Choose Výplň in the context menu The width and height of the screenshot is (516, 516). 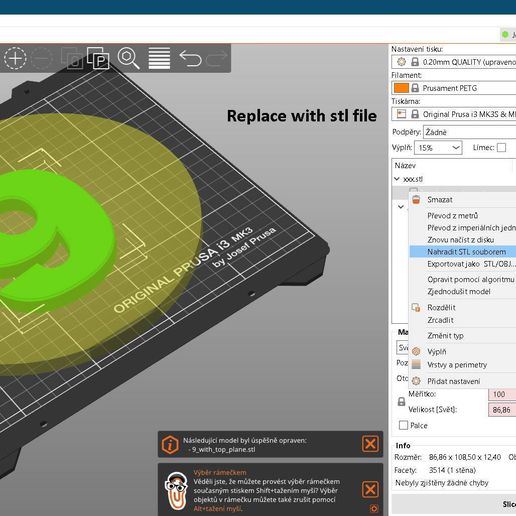(x=463, y=351)
